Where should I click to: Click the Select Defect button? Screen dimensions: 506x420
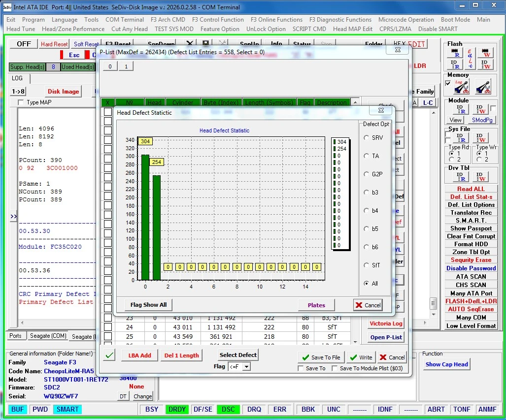click(x=238, y=355)
